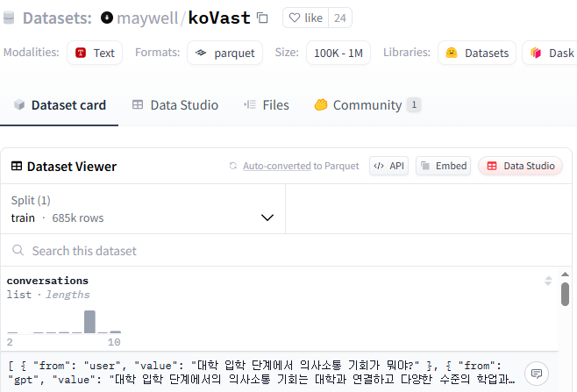Click the first conversation row text
Image resolution: width=577 pixels, height=392 pixels.
pos(261,373)
